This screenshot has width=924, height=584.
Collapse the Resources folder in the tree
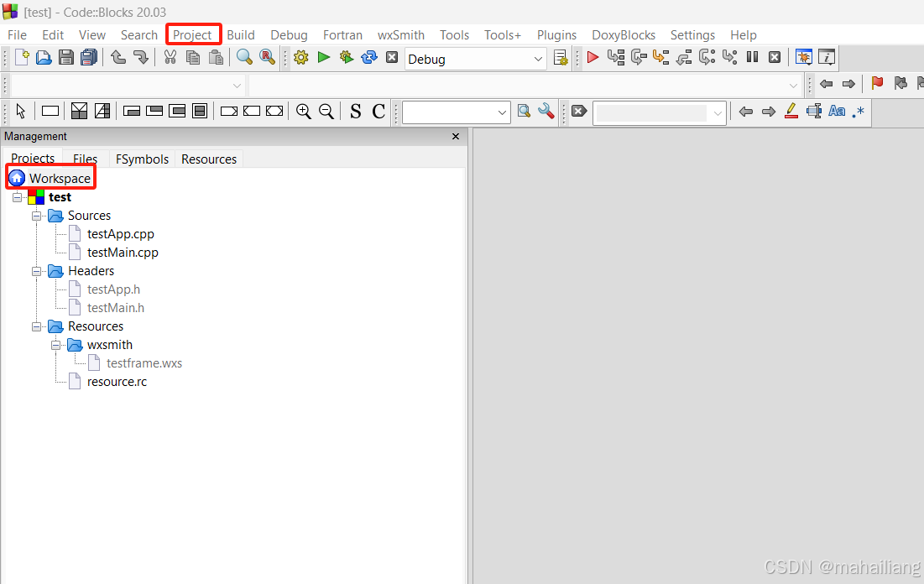(37, 326)
